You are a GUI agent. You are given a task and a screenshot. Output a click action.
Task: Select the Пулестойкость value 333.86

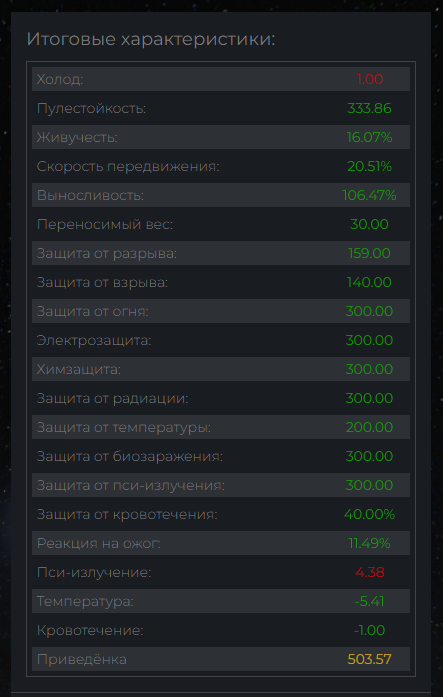click(369, 108)
